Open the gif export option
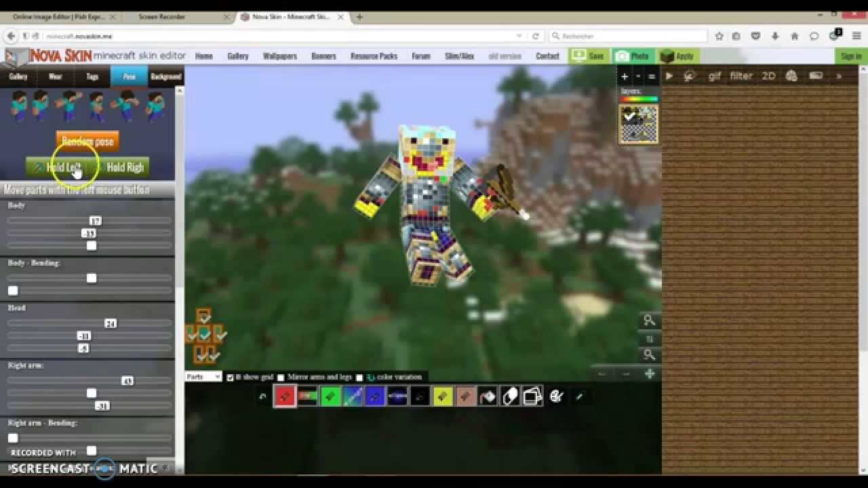The image size is (868, 488). pos(715,77)
